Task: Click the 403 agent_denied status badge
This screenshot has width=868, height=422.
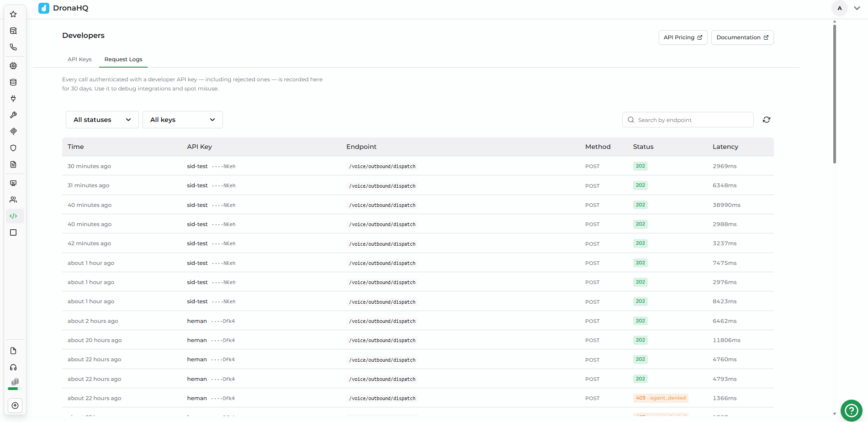Action: [661, 398]
